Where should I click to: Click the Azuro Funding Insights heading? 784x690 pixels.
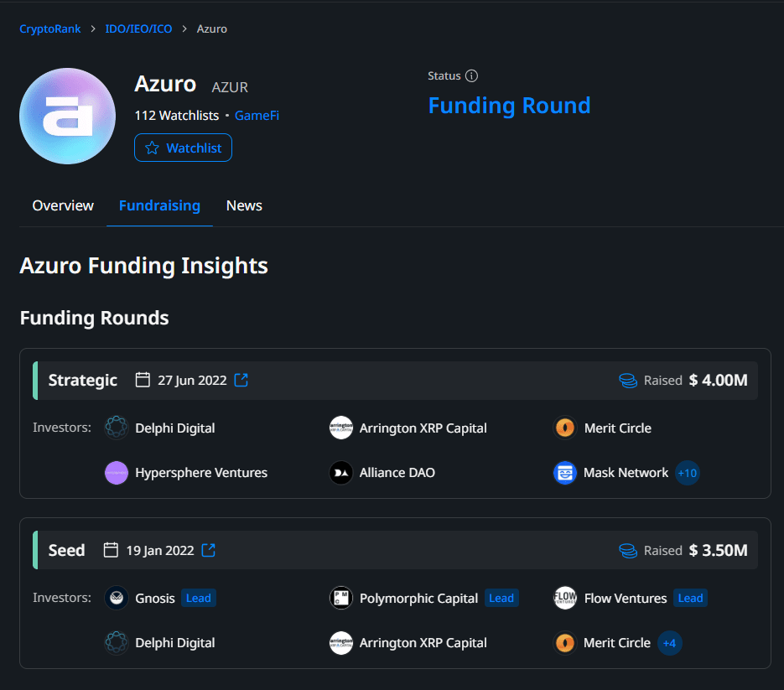(x=143, y=266)
